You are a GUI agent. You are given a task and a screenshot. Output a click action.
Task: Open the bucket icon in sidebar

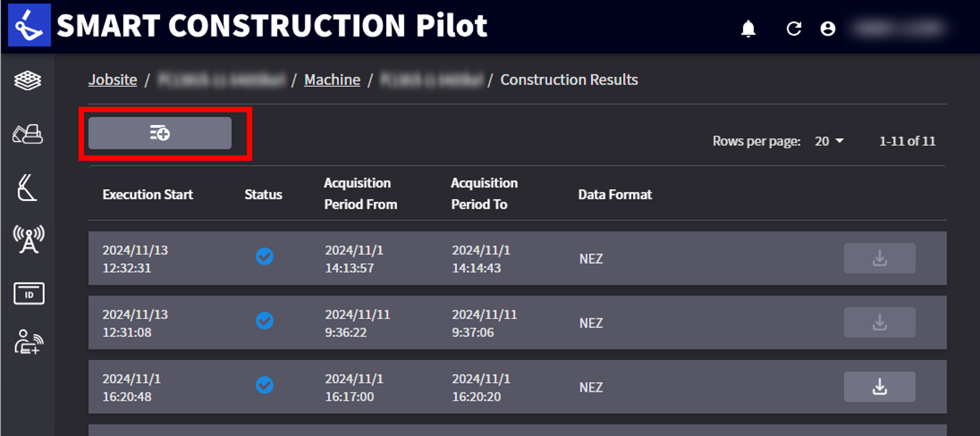pyautogui.click(x=27, y=187)
